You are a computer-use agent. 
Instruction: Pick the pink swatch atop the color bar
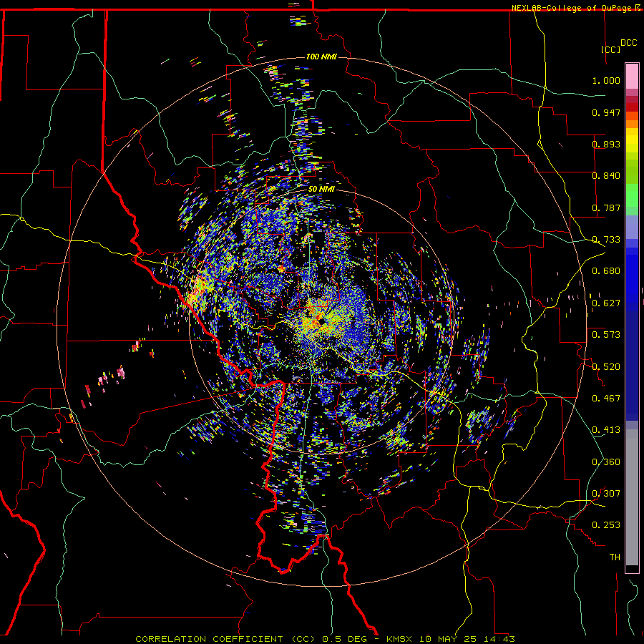(632, 76)
